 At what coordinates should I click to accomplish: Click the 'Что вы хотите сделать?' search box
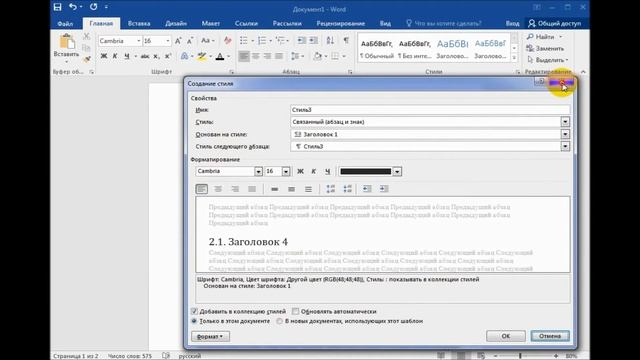(444, 24)
